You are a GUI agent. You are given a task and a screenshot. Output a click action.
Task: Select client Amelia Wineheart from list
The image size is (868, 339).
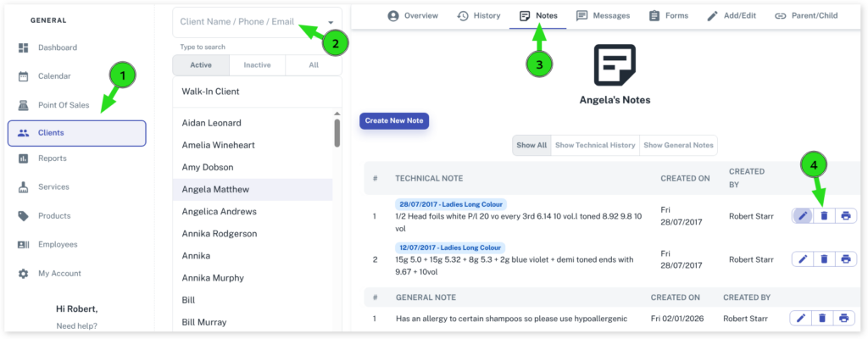(217, 145)
